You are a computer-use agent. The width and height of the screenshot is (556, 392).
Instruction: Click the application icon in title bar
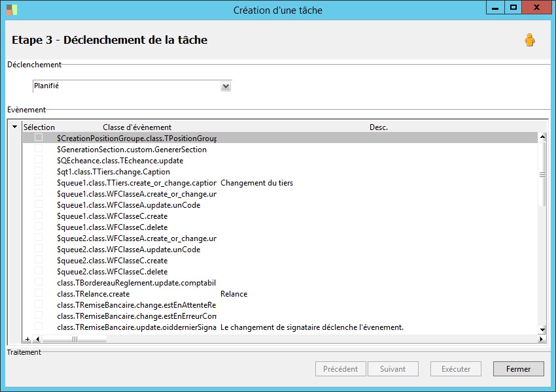coord(12,10)
